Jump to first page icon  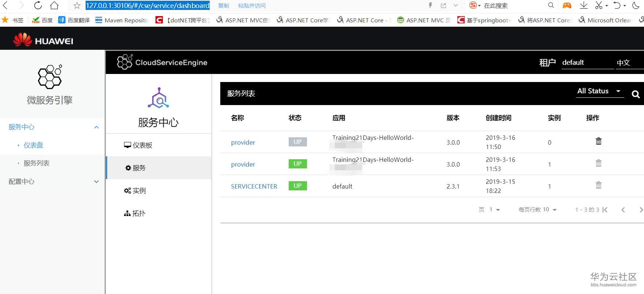[x=605, y=210]
